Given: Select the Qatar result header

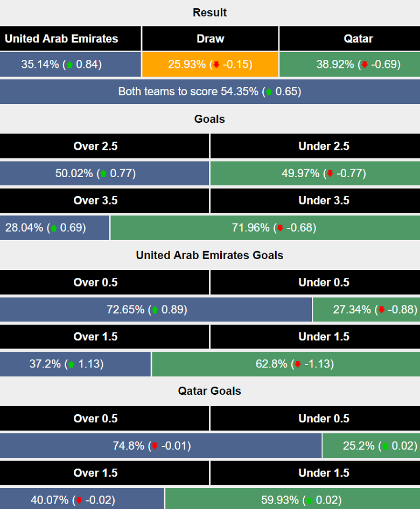Looking at the screenshot, I should pyautogui.click(x=349, y=39).
